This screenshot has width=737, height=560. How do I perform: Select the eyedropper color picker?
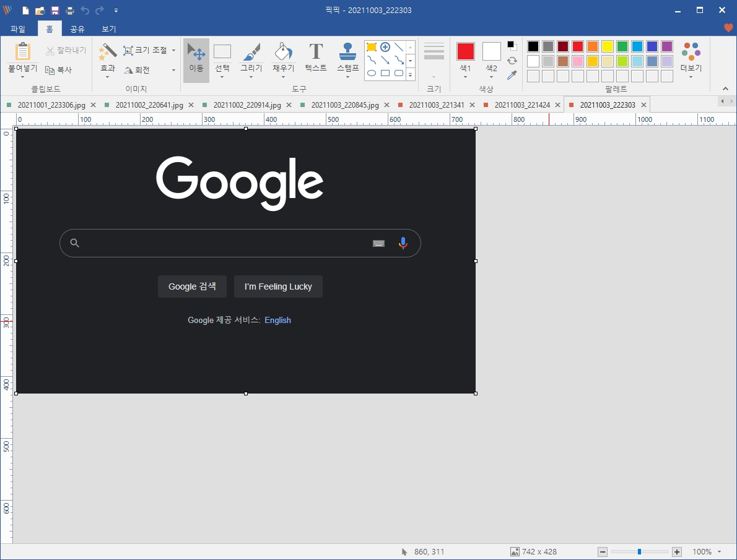pyautogui.click(x=512, y=75)
